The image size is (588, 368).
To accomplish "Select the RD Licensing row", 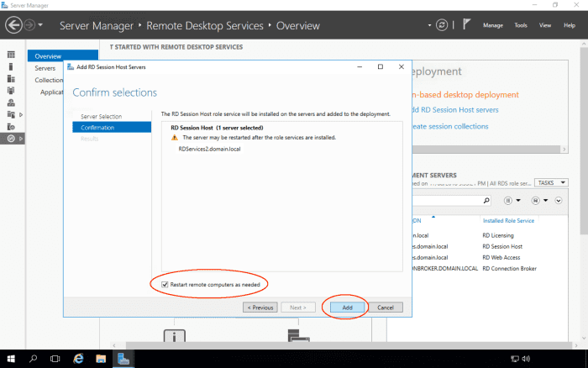I will coord(490,235).
